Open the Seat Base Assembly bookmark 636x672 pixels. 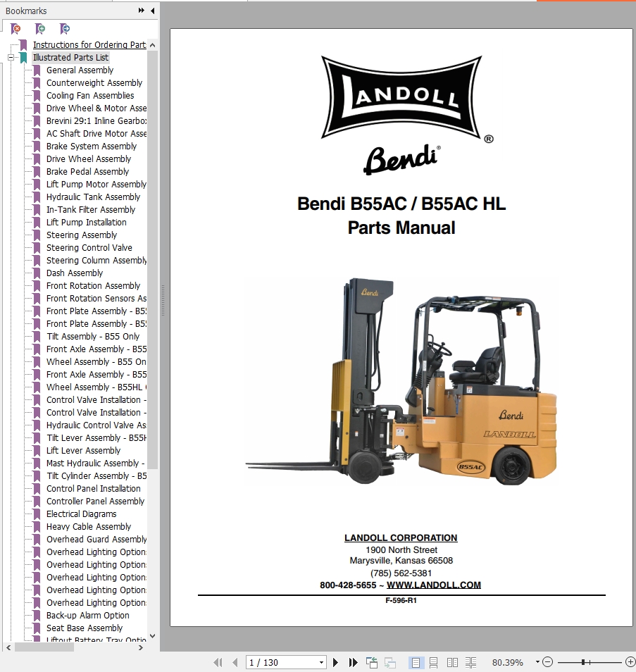point(85,628)
